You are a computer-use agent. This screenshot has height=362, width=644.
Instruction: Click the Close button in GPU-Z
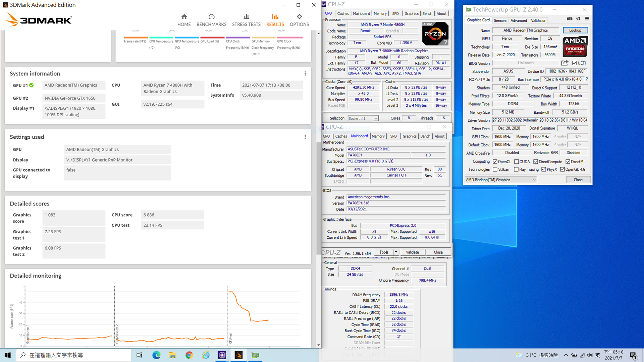(578, 180)
